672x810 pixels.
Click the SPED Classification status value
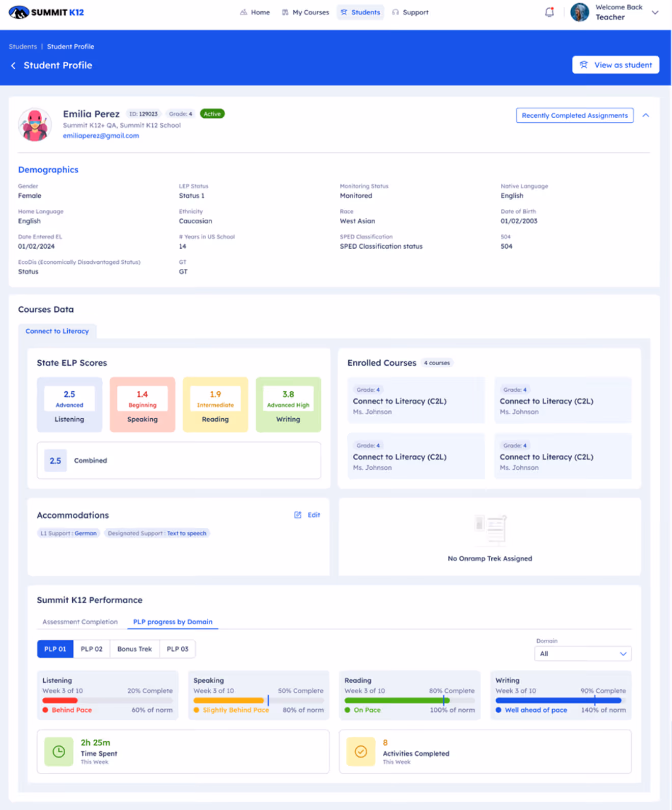click(381, 246)
